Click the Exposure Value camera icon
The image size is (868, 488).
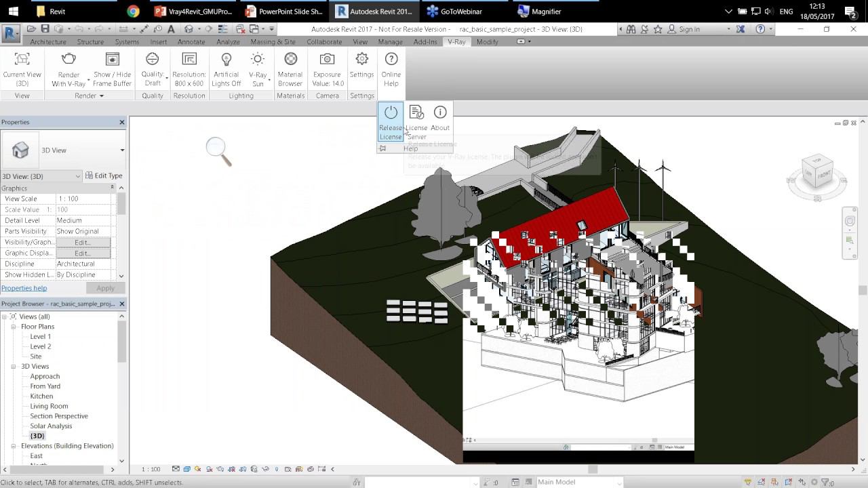tap(327, 60)
